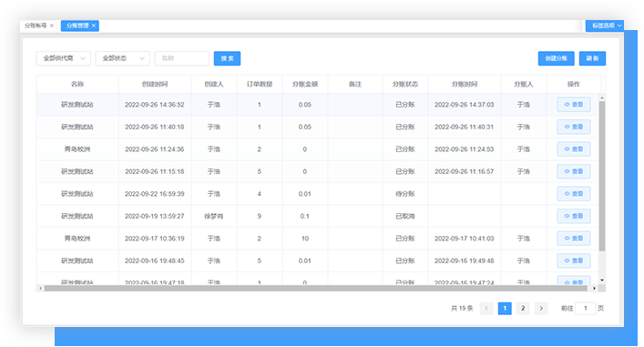Click 青岛牧洲 in the 2022-09-17 row
The height and width of the screenshot is (347, 644).
point(77,239)
